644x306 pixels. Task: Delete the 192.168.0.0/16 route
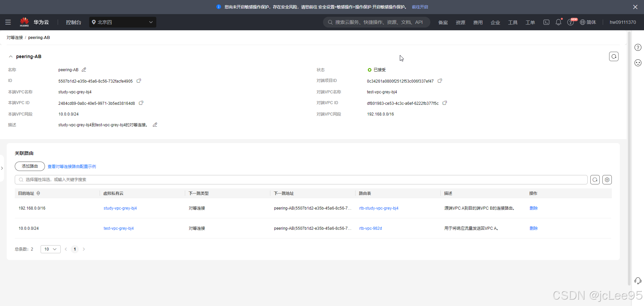click(534, 208)
